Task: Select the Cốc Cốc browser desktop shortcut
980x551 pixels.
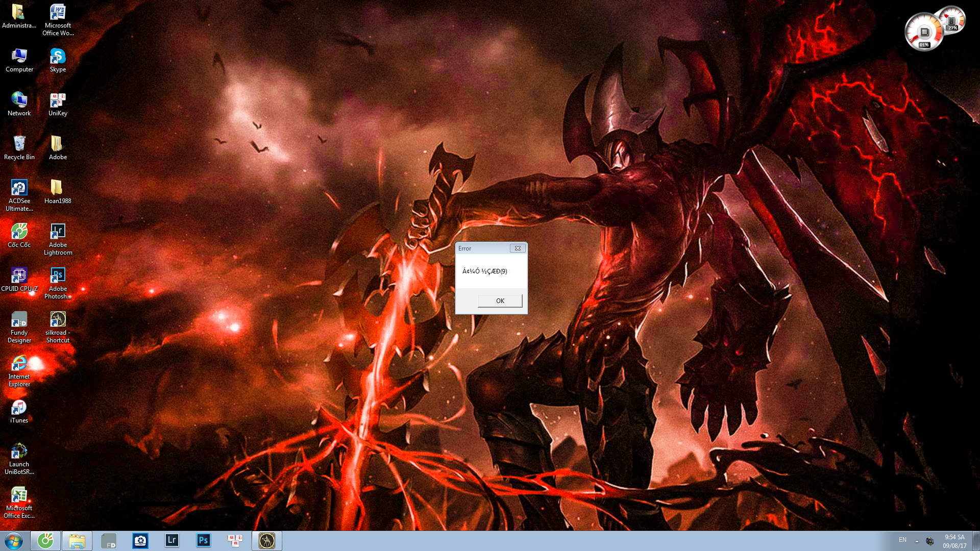Action: [x=19, y=236]
